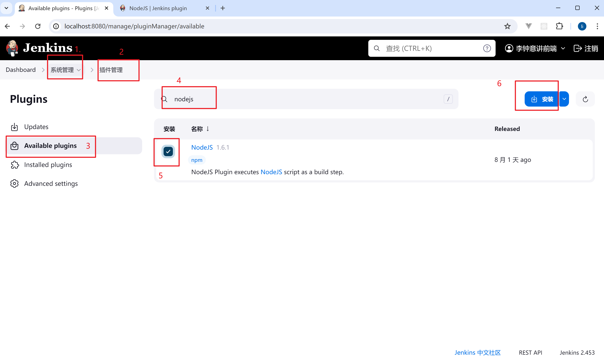
Task: Click the 8 月 1 天 ago release date
Action: tap(513, 160)
